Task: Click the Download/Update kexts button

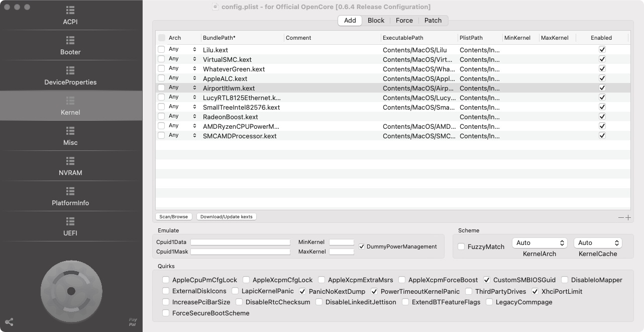Action: [226, 217]
